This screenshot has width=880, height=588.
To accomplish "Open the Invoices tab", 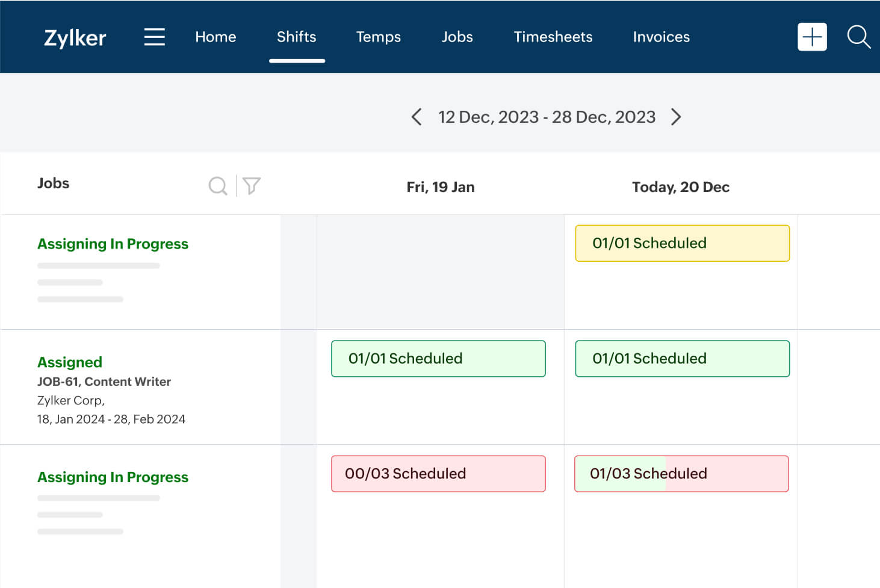I will tap(662, 37).
